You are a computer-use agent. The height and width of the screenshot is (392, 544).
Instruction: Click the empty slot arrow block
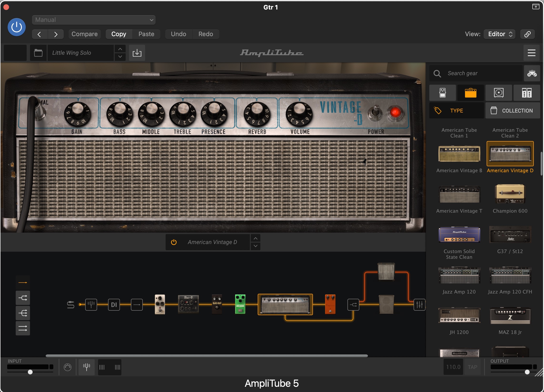click(x=137, y=305)
